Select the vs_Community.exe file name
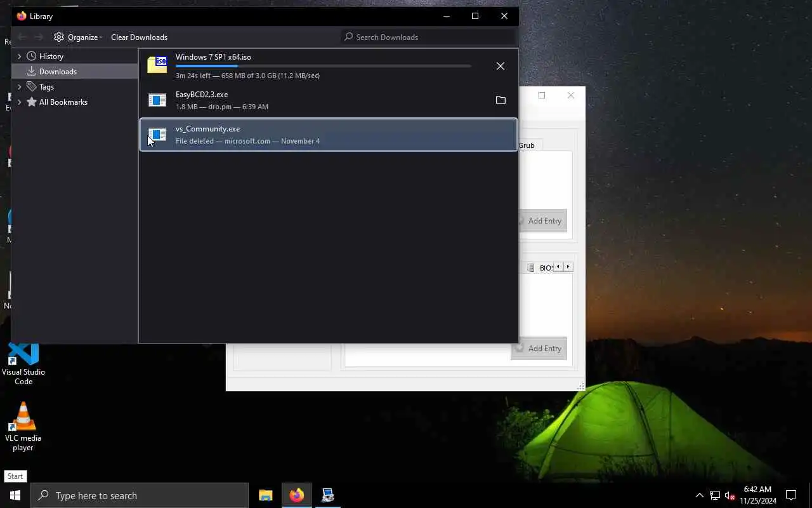Image resolution: width=812 pixels, height=508 pixels. click(207, 129)
